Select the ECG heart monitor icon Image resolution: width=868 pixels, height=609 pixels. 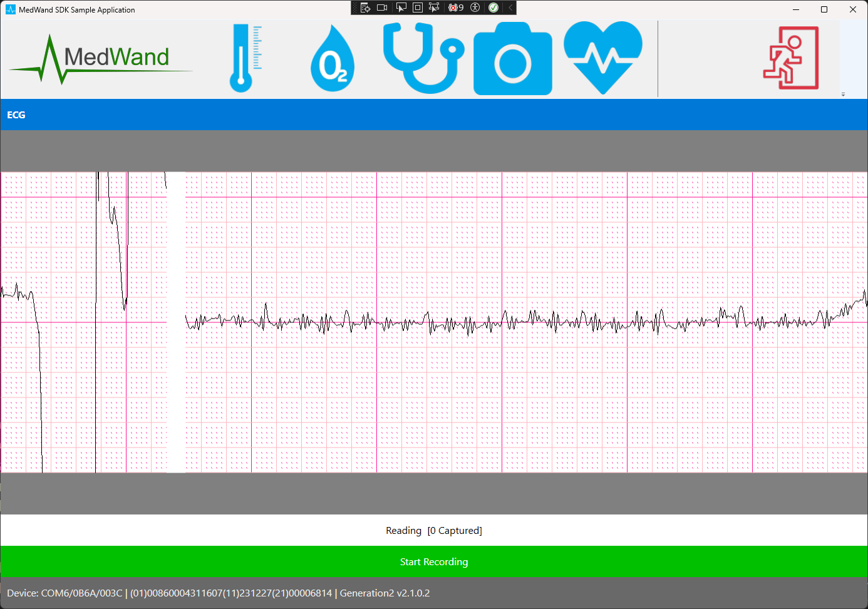point(602,58)
